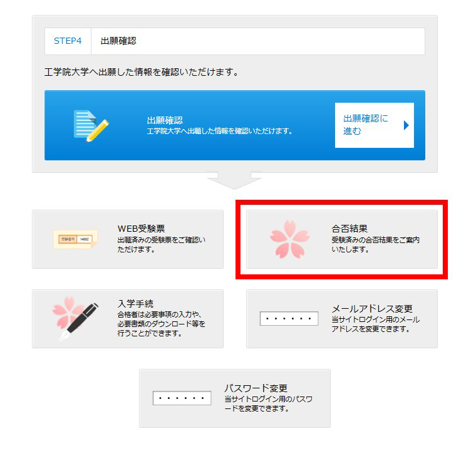Image resolution: width=476 pixels, height=451 pixels.
Task: Click the blue arrow on 出願確認に進む
Action: tap(406, 125)
